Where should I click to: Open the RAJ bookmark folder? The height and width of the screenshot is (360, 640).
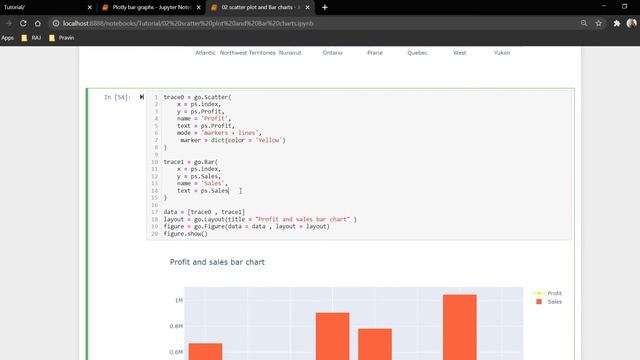coord(31,38)
